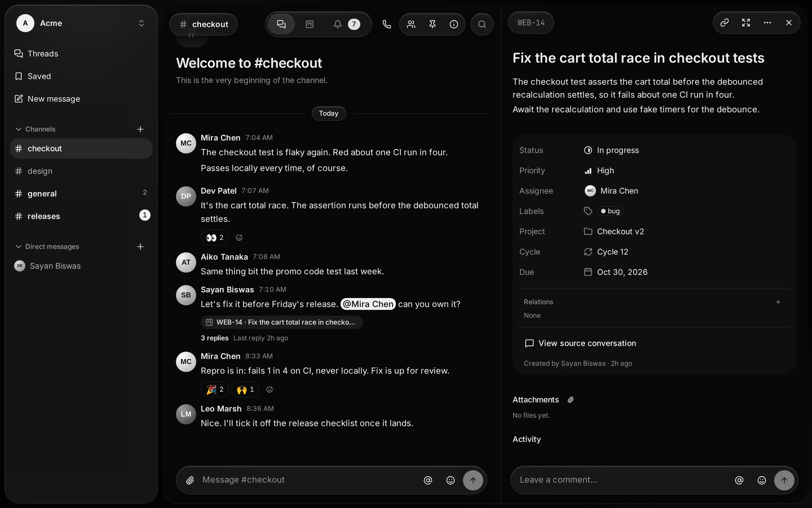This screenshot has width=812, height=508.
Task: Add a new direct message with plus icon
Action: click(140, 247)
